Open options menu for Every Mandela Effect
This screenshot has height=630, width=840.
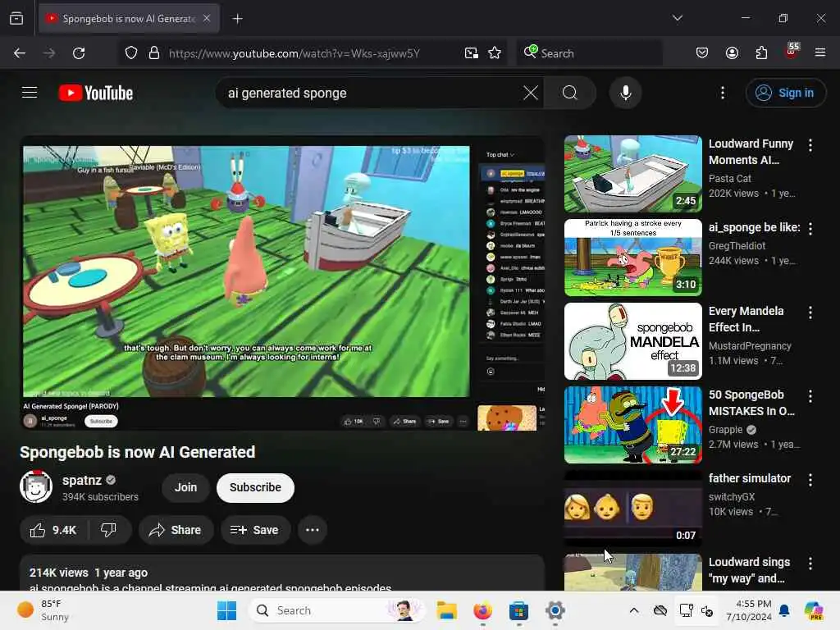[x=810, y=312]
